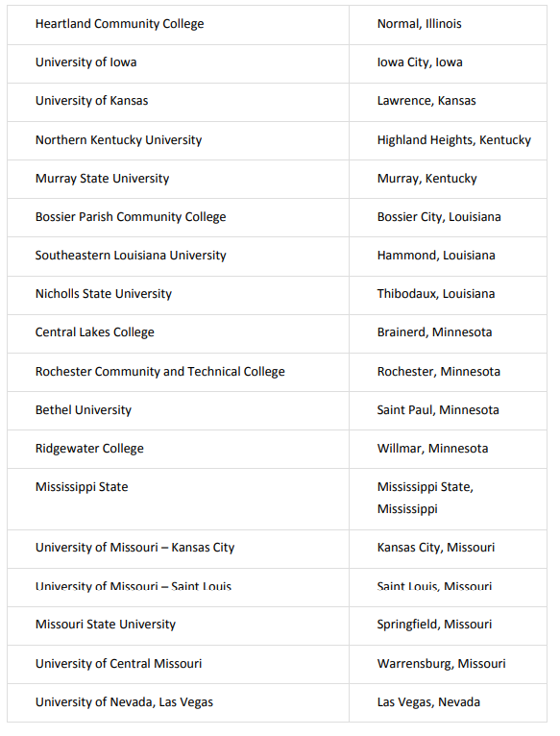Image resolution: width=560 pixels, height=736 pixels.
Task: Select Northern Kentucky University entry
Action: [x=119, y=140]
